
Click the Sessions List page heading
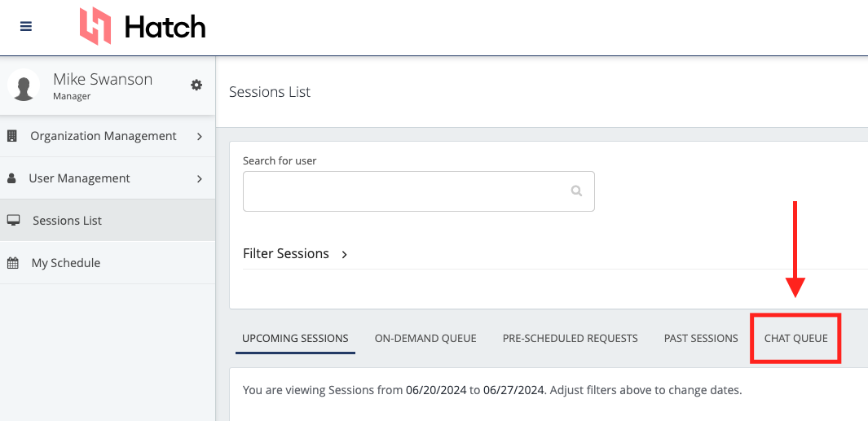(x=270, y=92)
